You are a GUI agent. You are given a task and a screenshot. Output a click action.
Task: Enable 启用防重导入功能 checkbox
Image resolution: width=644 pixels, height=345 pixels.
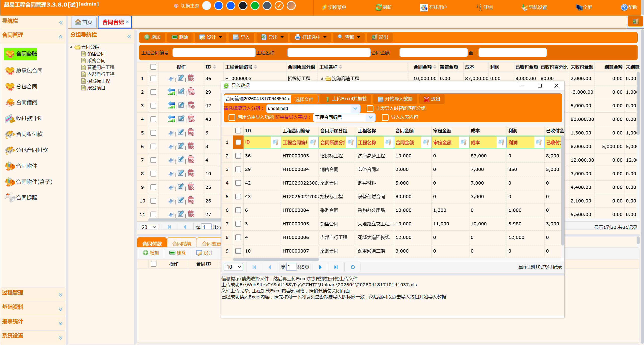click(x=232, y=117)
